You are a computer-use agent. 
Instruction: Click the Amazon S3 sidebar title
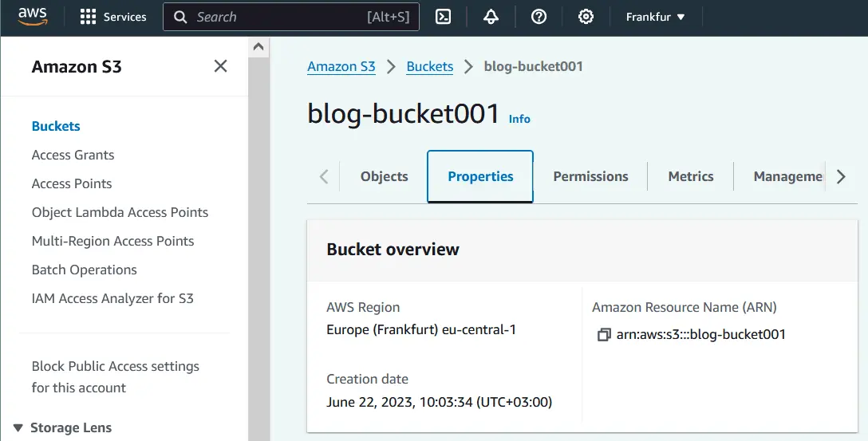77,66
